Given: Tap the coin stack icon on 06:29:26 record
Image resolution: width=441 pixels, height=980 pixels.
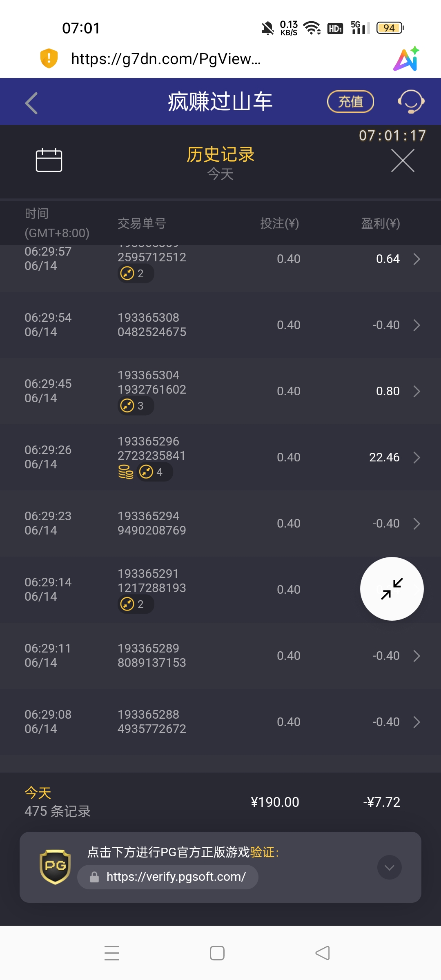Looking at the screenshot, I should click(x=126, y=472).
